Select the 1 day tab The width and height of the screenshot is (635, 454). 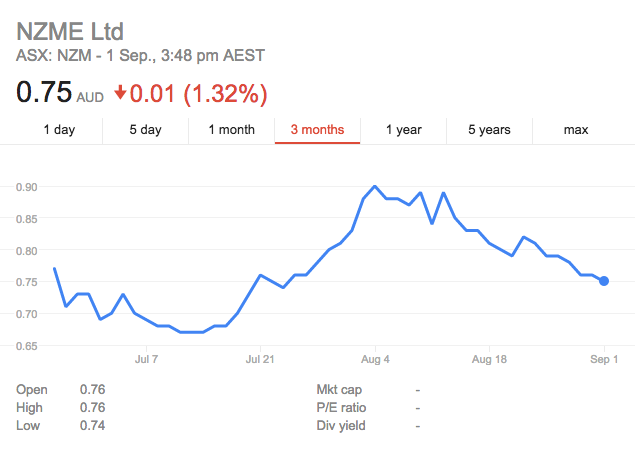pos(59,130)
